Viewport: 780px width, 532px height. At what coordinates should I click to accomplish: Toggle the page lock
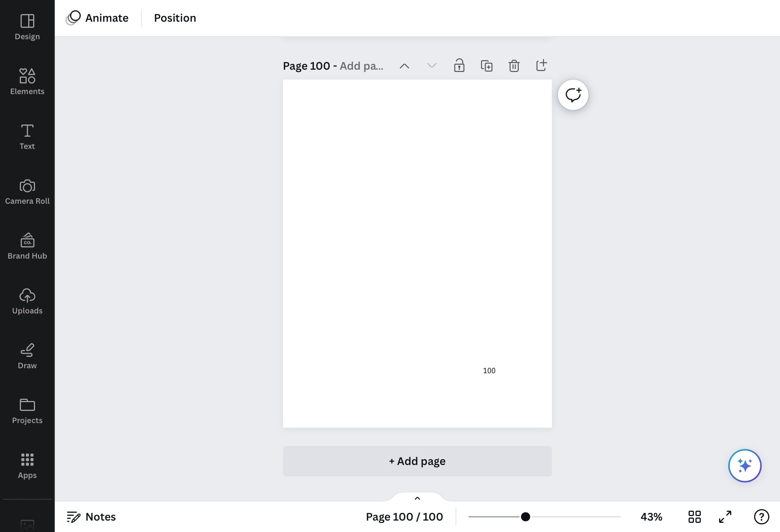pos(459,66)
